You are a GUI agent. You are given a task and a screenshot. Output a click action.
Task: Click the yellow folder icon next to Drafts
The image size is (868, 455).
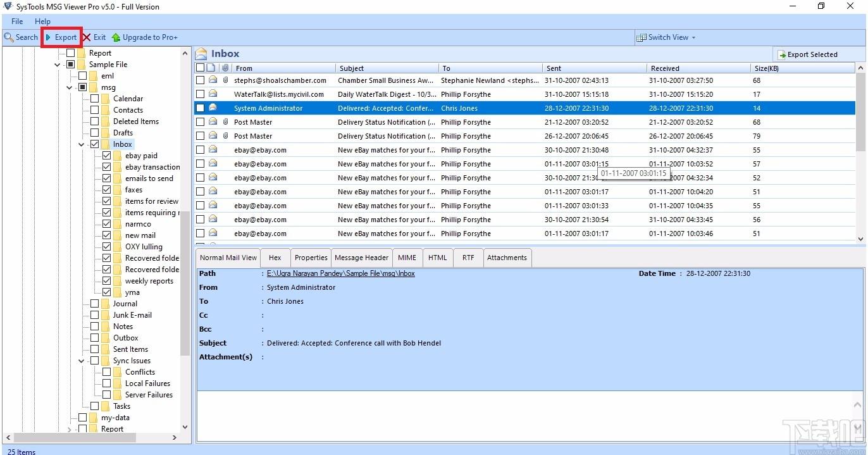[x=106, y=133]
